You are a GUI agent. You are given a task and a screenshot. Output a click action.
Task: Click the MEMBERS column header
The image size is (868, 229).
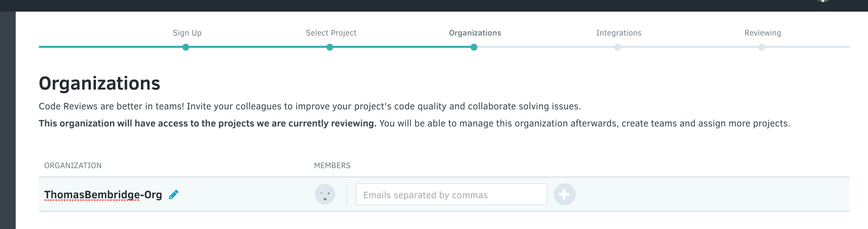(x=332, y=165)
